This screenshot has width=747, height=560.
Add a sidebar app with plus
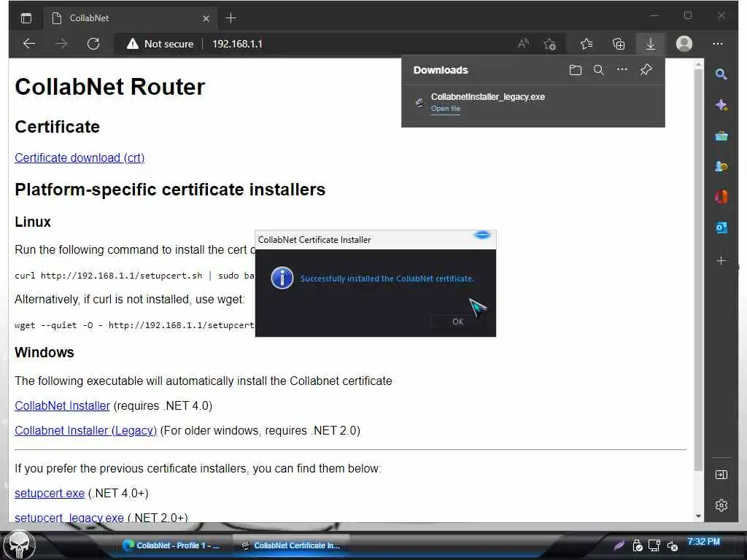(721, 260)
